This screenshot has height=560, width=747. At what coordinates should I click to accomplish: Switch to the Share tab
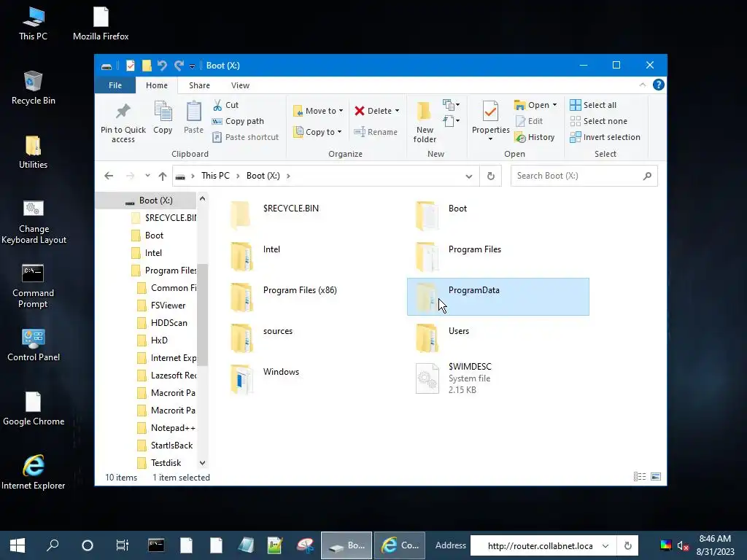pyautogui.click(x=199, y=85)
